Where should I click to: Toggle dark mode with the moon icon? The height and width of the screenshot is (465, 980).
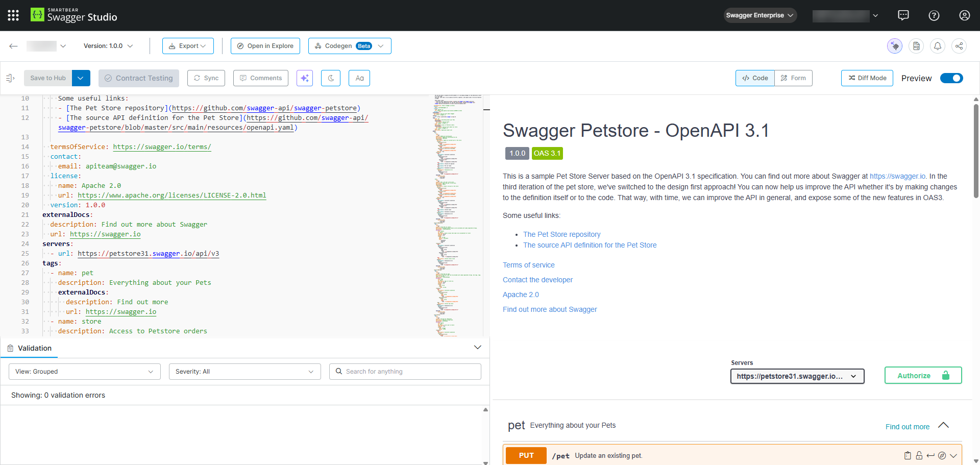331,78
